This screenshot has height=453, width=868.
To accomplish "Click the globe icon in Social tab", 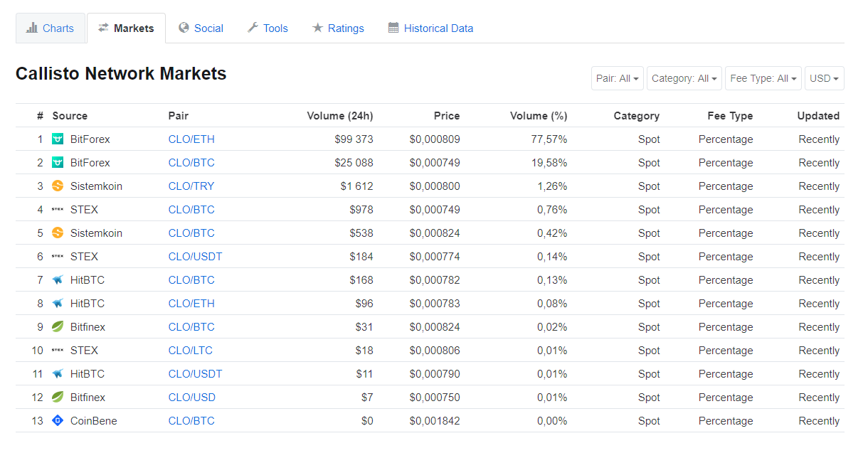I will [x=184, y=28].
